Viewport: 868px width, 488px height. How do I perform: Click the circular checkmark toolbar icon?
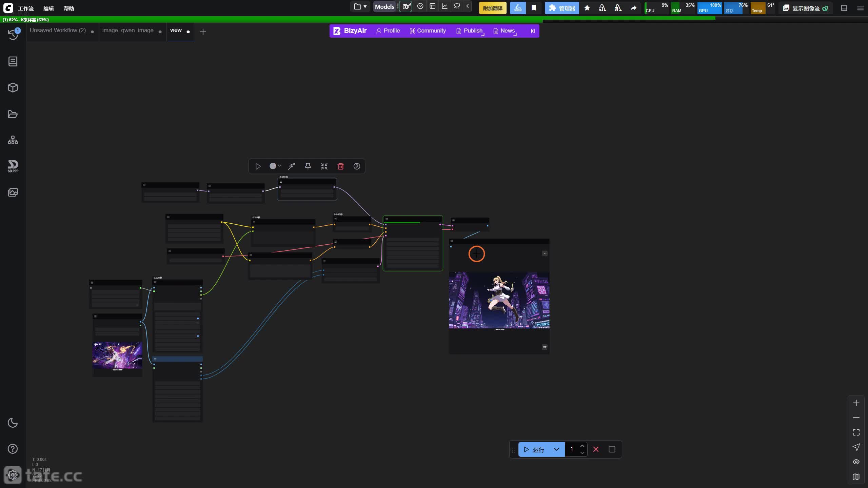coord(420,6)
